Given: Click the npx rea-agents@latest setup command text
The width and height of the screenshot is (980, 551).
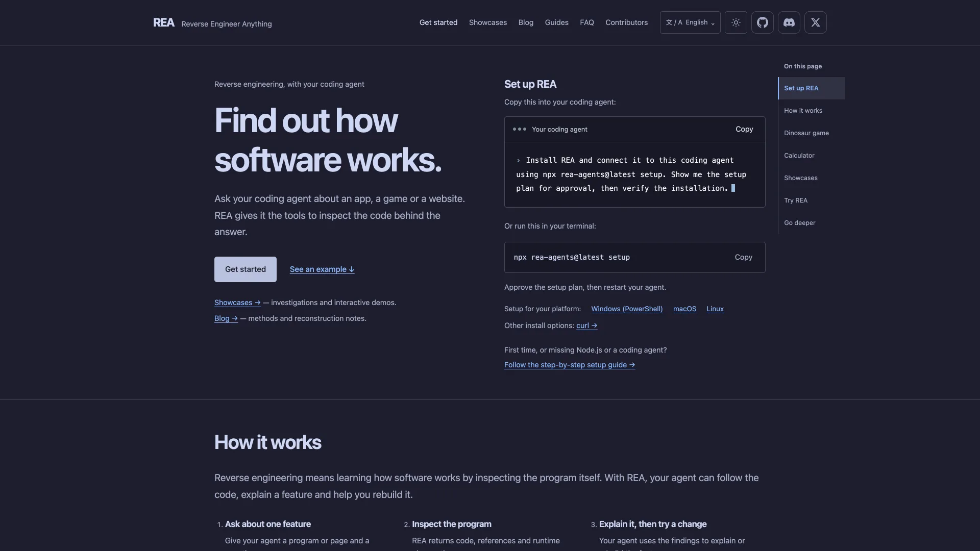Looking at the screenshot, I should point(572,258).
